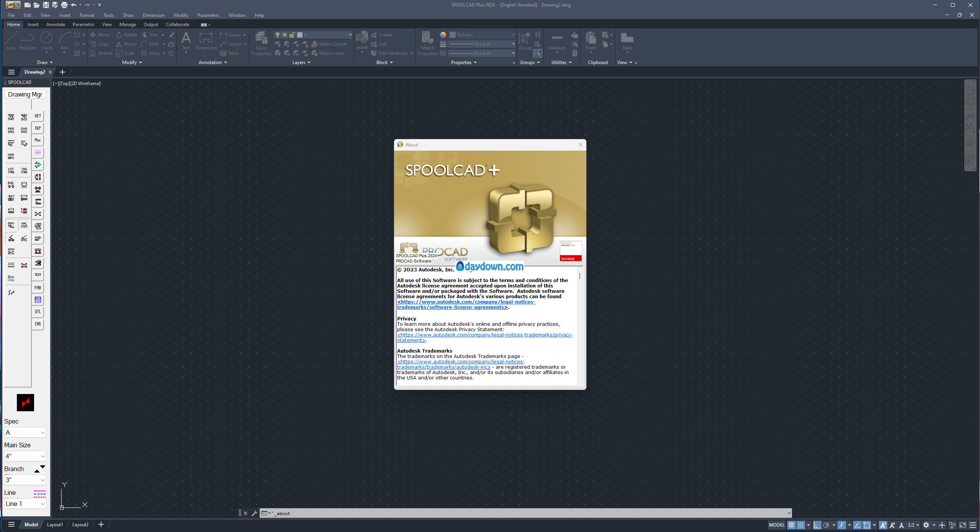The height and width of the screenshot is (532, 980).
Task: Switch to the Manage ribbon tab
Action: coord(128,25)
